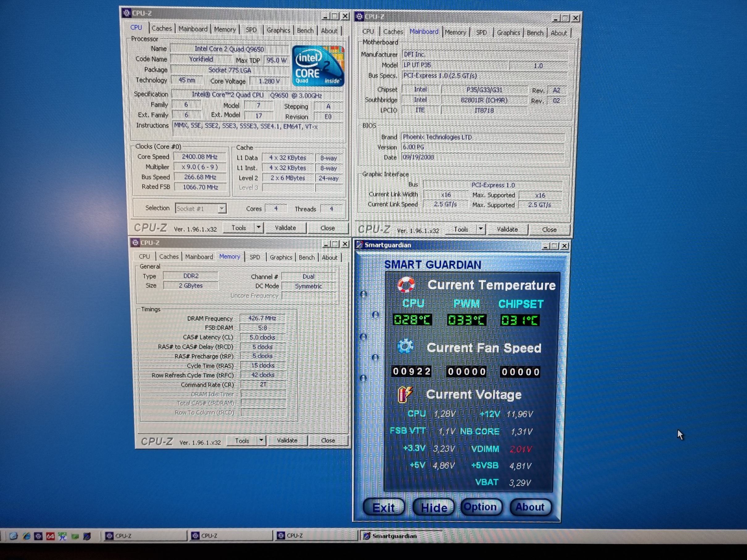
Task: Expand Tools arrow in Mainboard CPU-Z window
Action: tap(481, 229)
